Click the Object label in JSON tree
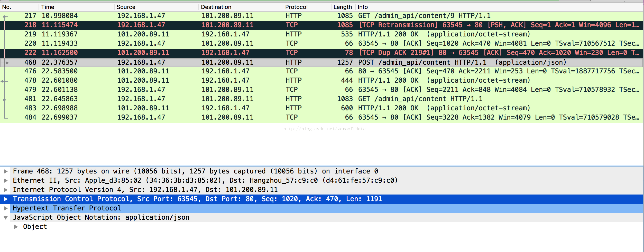The width and height of the screenshot is (644, 252). (x=35, y=227)
